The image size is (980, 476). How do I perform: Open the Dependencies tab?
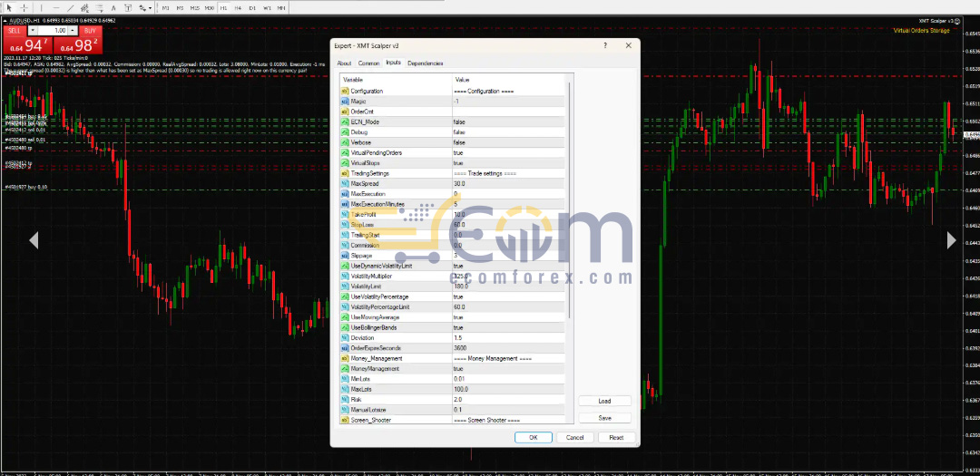[426, 63]
